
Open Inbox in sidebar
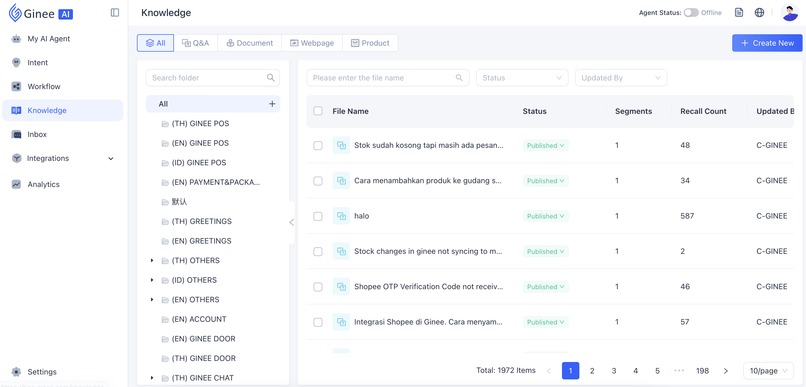click(63, 134)
